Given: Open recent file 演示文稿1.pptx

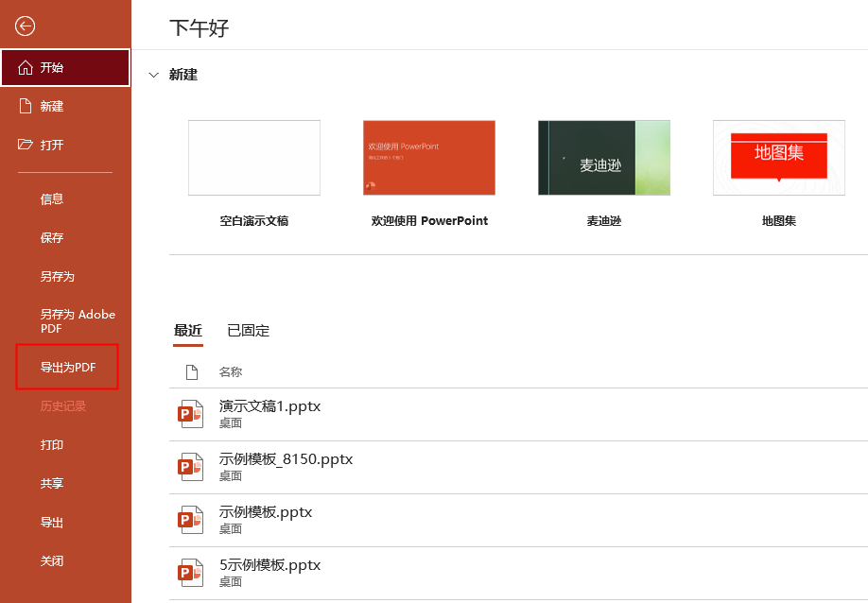Looking at the screenshot, I should coord(518,414).
